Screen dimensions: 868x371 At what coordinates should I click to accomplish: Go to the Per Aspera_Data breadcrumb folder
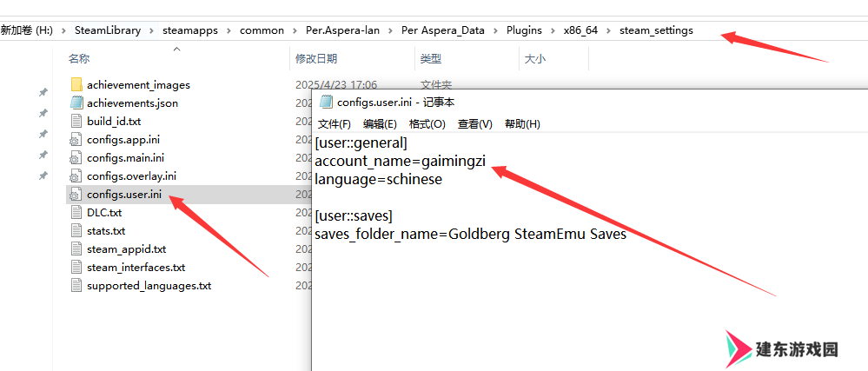pos(443,30)
